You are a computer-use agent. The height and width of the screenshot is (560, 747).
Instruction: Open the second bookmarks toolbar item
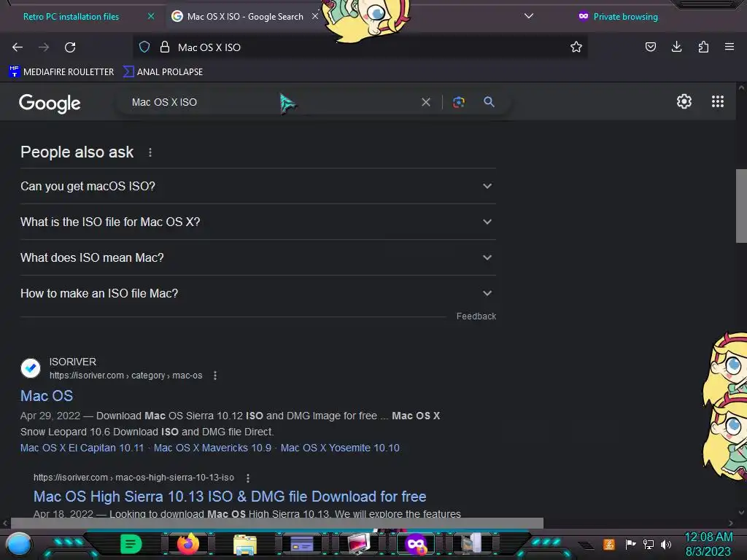click(163, 72)
